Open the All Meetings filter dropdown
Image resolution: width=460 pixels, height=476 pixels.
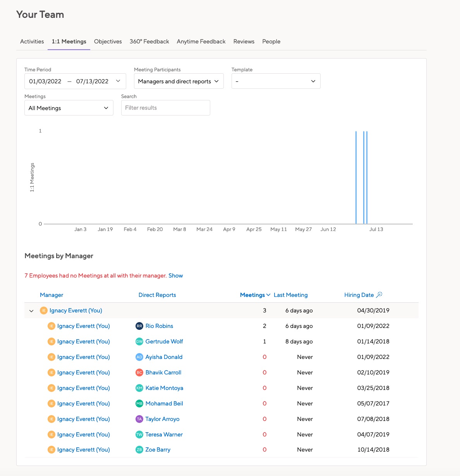(x=69, y=108)
